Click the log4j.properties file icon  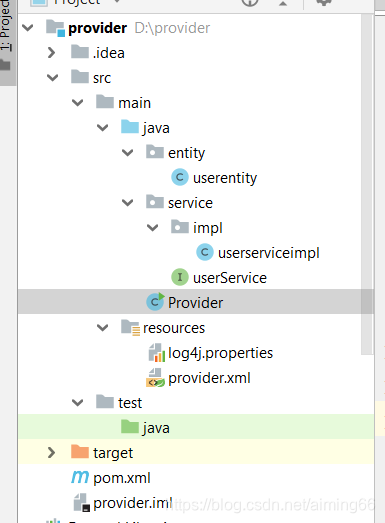tap(156, 353)
